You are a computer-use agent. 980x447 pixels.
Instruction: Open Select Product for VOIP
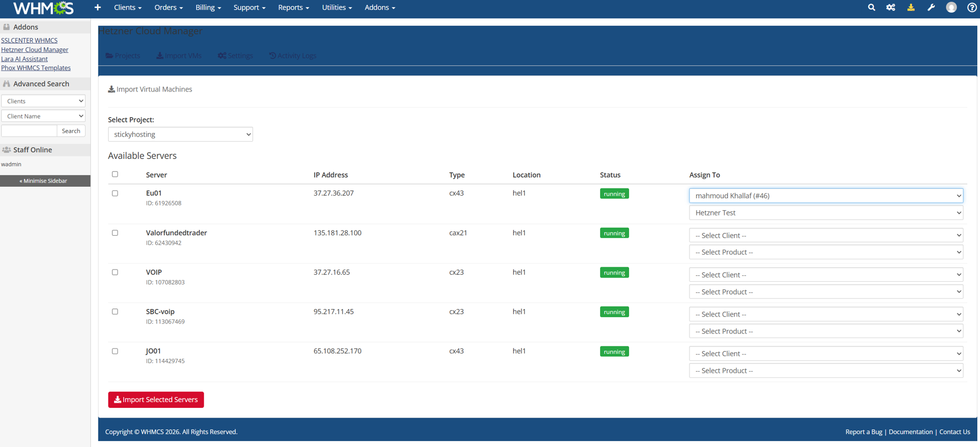(x=826, y=292)
